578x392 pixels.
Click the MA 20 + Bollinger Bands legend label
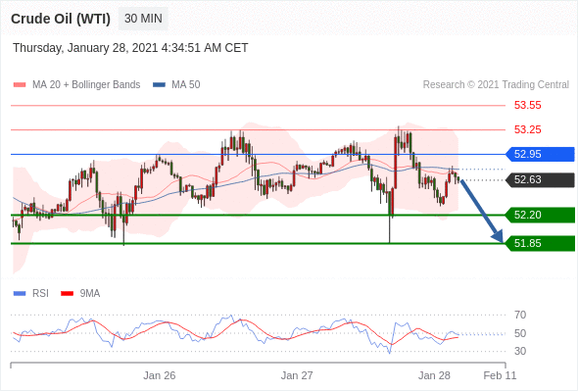86,85
